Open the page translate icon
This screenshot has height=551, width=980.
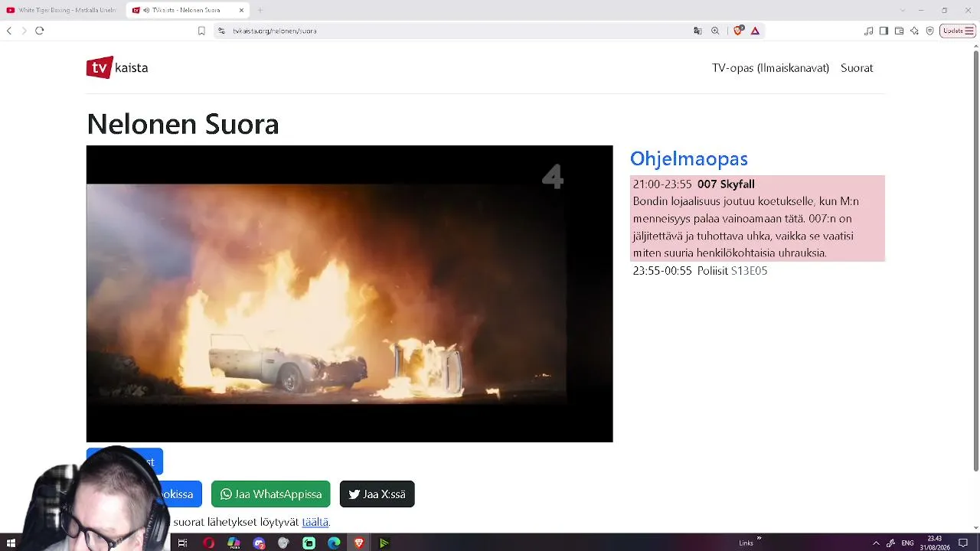pos(697,31)
